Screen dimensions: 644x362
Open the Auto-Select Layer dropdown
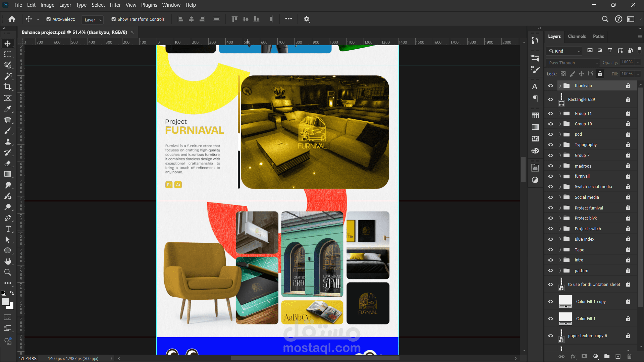[x=93, y=20]
